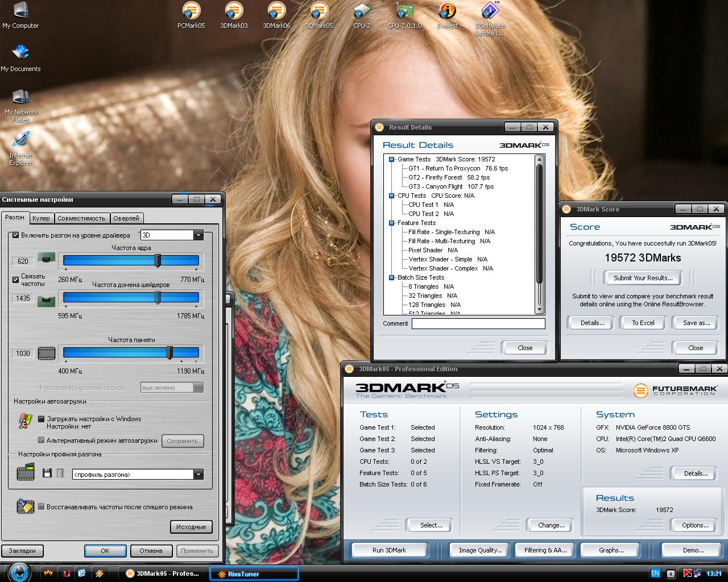Viewport: 728px width, 582px height.
Task: Save overclocking profile with floppy icon
Action: (47, 473)
